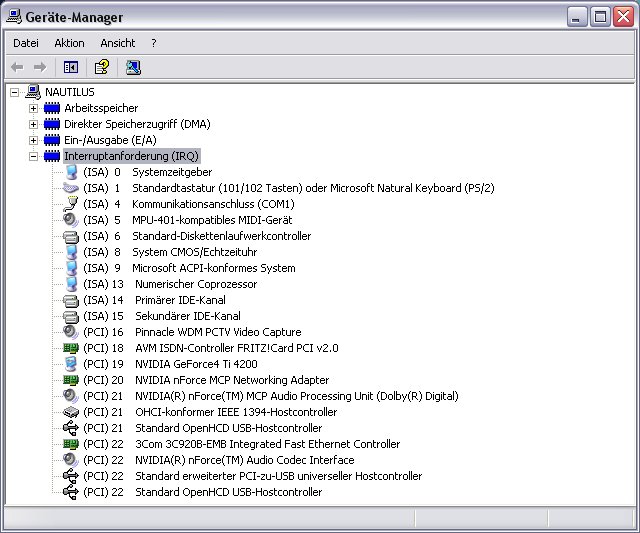The image size is (640, 533).
Task: Select NVIDIA GeForce4 Ti 4200 entry
Action: (170, 364)
